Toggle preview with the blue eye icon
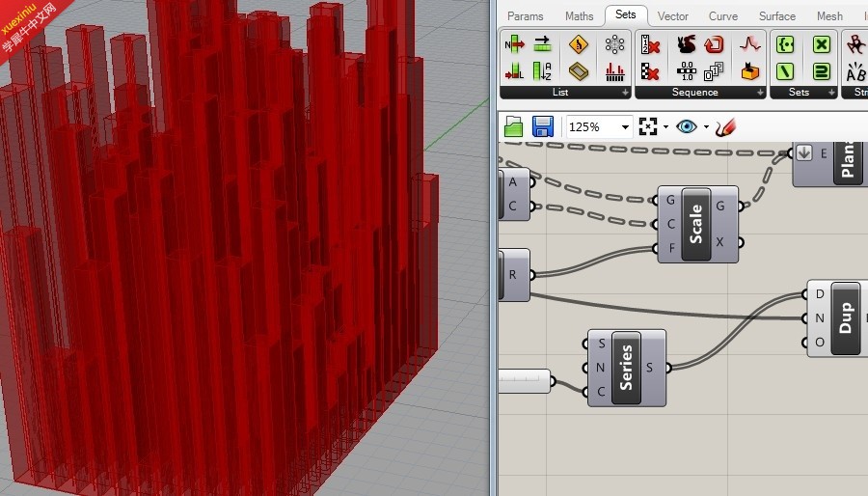The height and width of the screenshot is (496, 868). [x=687, y=126]
